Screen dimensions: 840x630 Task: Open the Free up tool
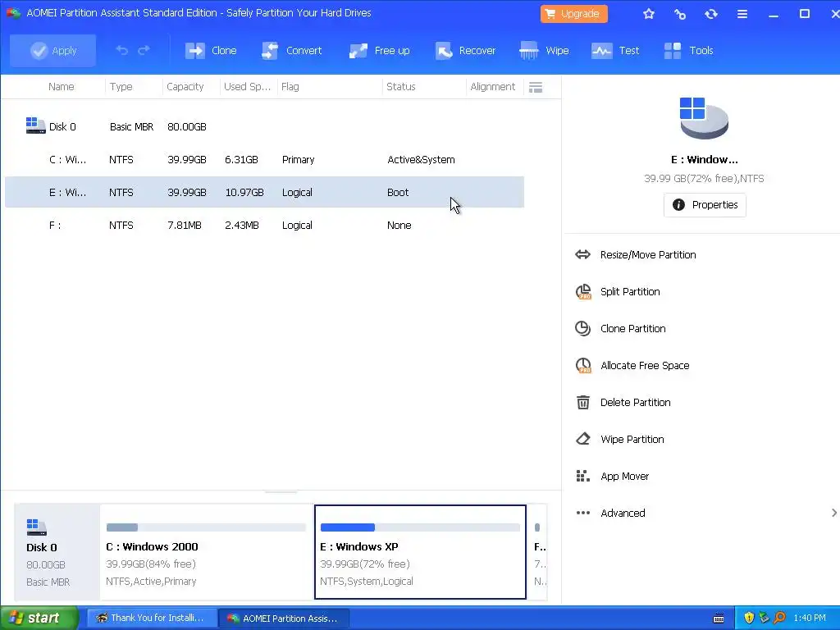[379, 50]
